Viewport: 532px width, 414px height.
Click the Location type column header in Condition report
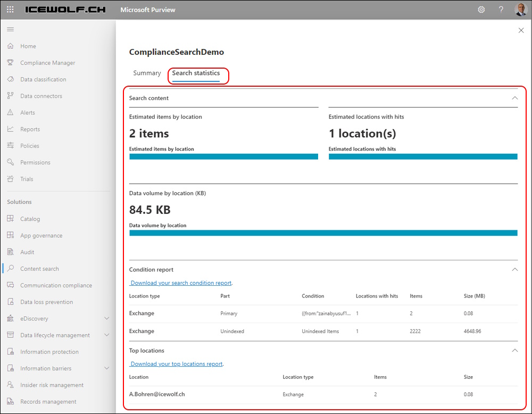(145, 296)
